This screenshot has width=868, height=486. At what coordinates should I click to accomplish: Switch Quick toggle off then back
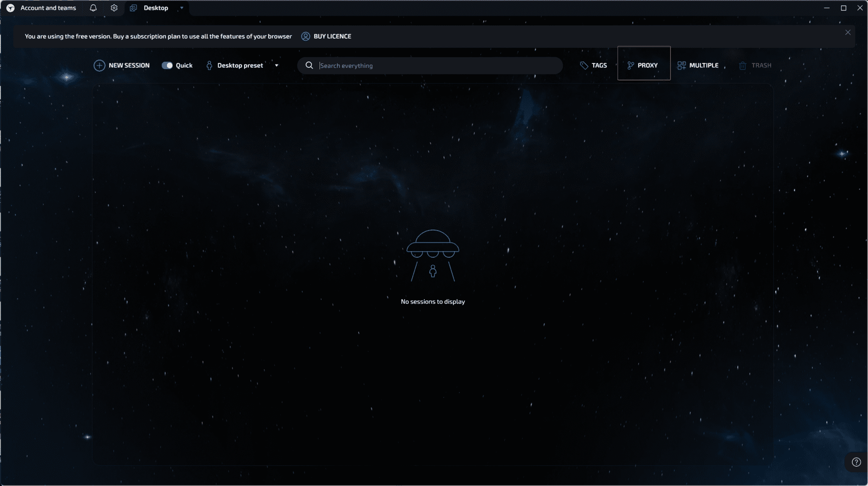tap(167, 65)
